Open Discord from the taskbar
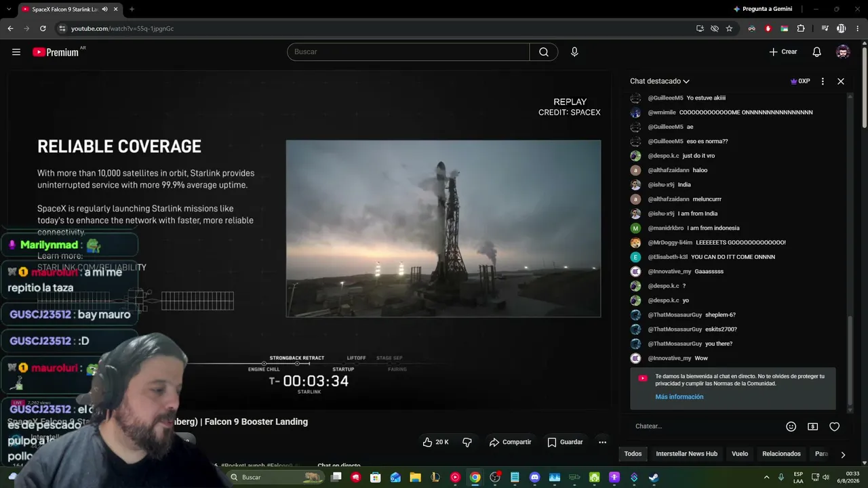Image resolution: width=868 pixels, height=488 pixels. 534,477
